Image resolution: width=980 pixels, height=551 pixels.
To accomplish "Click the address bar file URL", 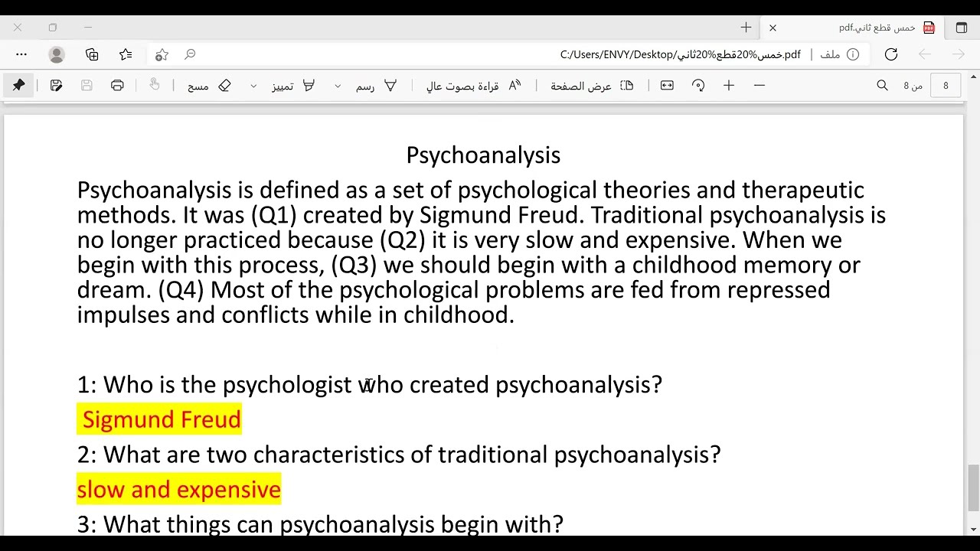I will point(681,54).
